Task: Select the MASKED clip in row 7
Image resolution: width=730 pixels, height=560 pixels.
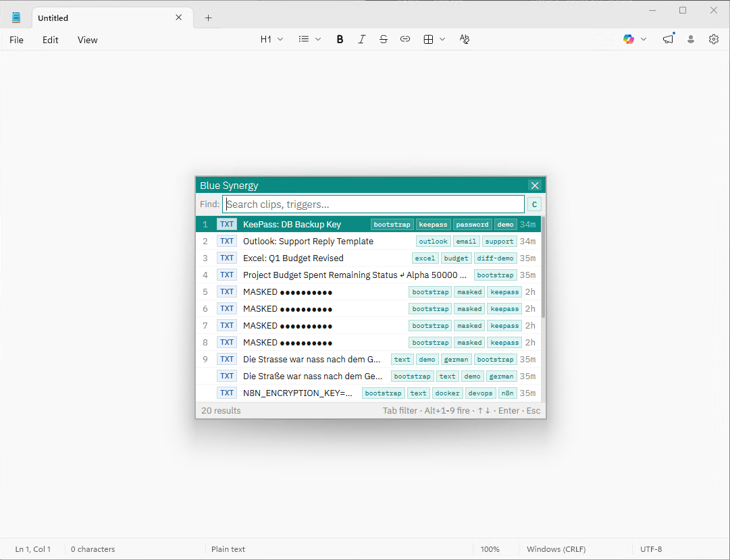Action: coord(368,326)
